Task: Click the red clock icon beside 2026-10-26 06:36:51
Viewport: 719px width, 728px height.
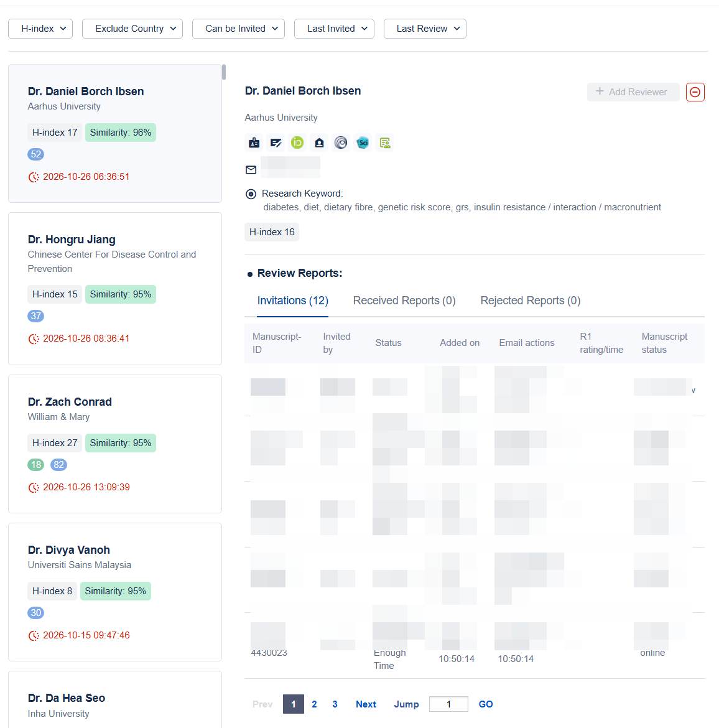Action: click(34, 177)
